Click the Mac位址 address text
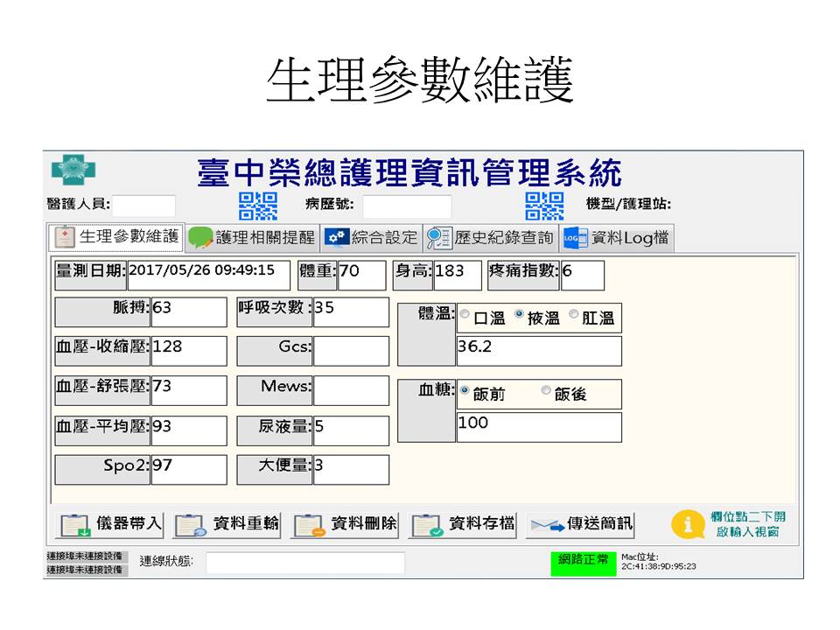 [x=659, y=562]
